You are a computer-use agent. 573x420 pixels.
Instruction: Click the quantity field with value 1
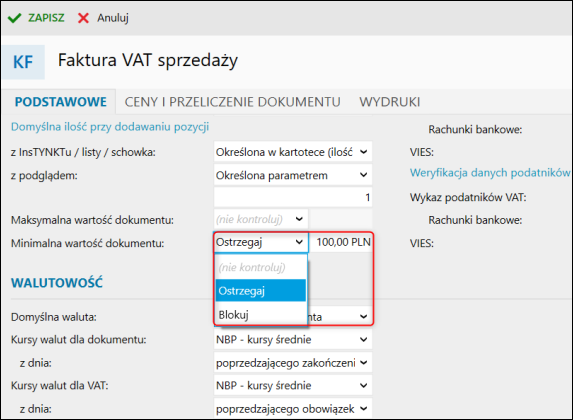coord(293,197)
